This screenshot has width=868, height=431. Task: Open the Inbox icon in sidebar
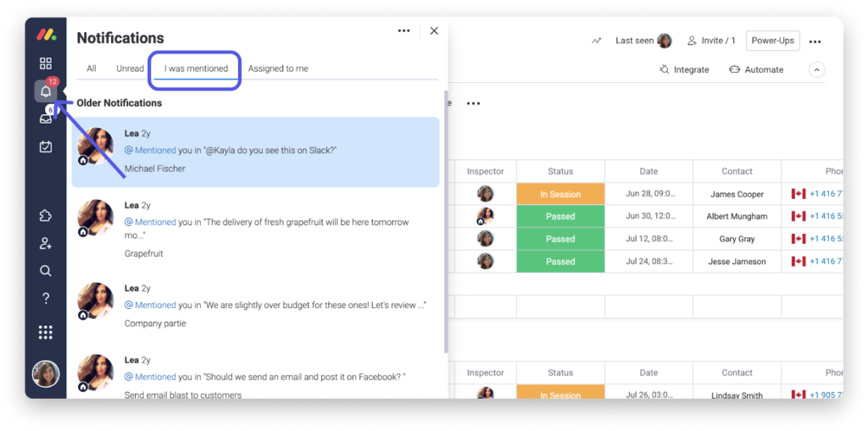coord(46,119)
